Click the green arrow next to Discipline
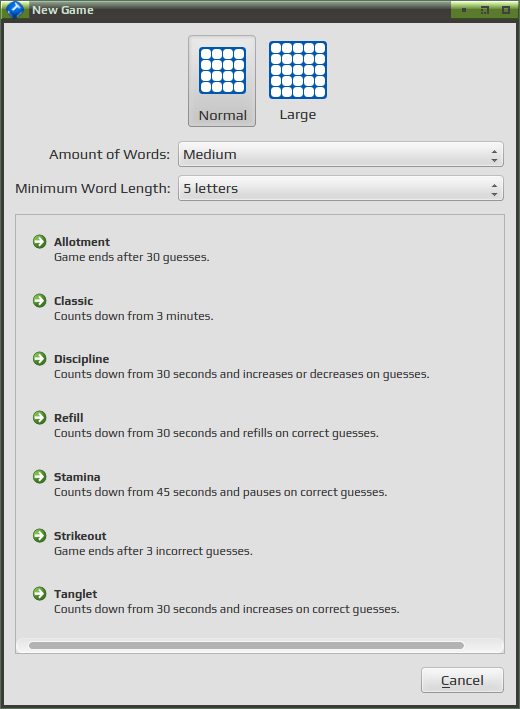The width and height of the screenshot is (520, 709). (x=40, y=359)
